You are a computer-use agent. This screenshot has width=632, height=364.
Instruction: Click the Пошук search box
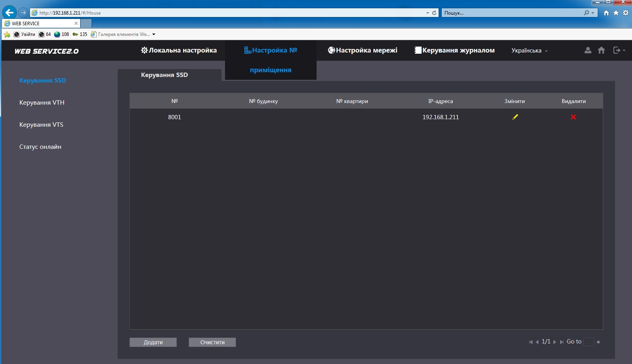[x=512, y=13]
